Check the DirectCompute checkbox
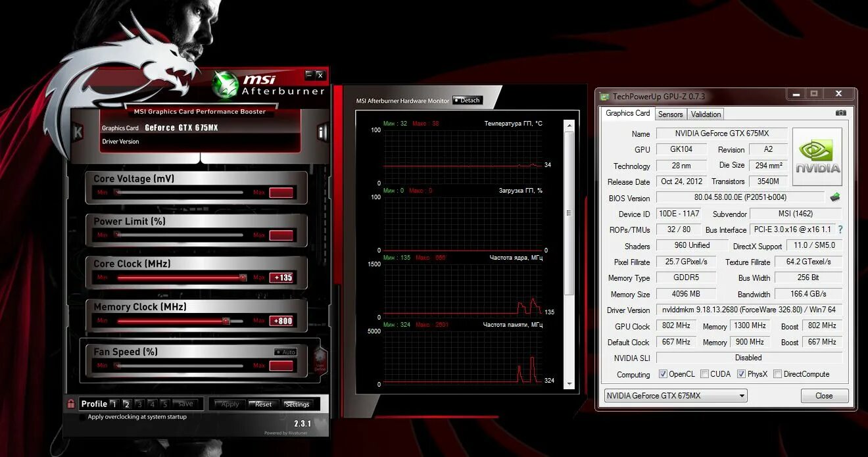This screenshot has height=457, width=868. click(x=777, y=374)
